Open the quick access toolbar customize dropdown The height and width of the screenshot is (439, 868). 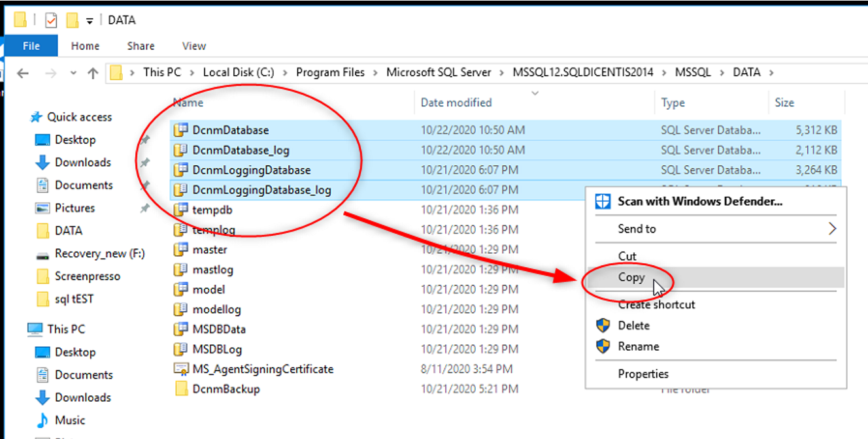[x=90, y=21]
